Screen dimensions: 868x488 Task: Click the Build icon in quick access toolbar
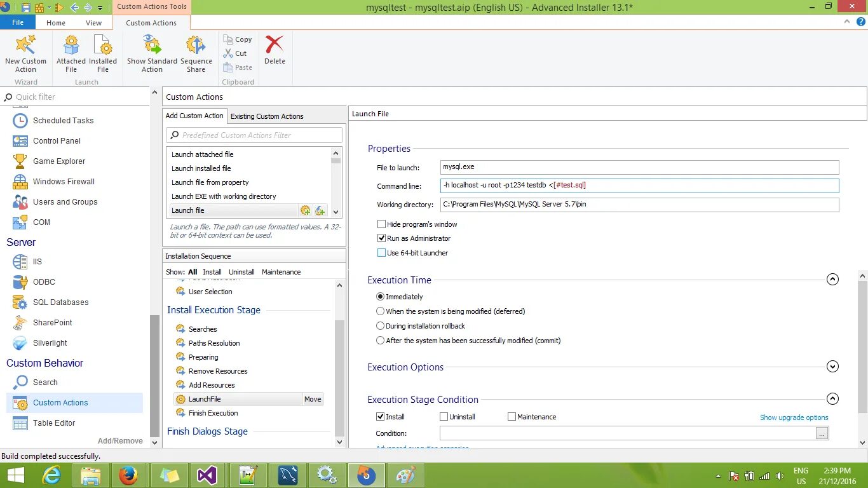[40, 8]
